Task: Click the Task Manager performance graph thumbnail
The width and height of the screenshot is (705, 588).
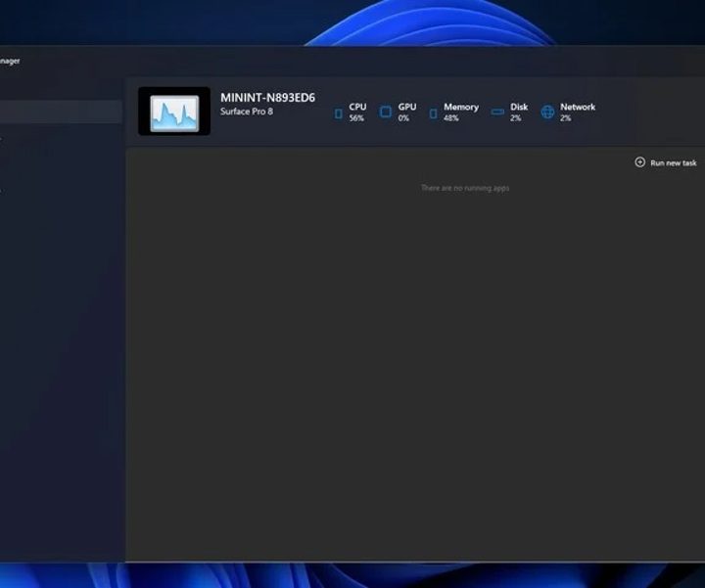Action: point(174,112)
